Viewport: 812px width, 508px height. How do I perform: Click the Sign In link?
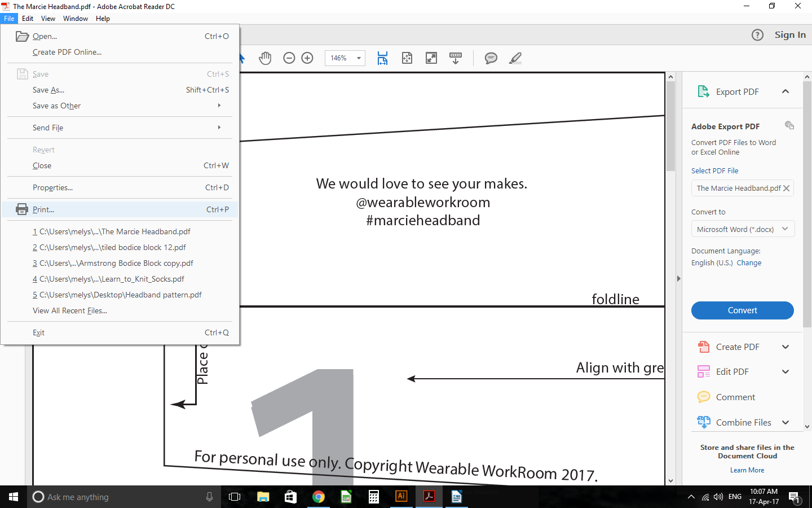pyautogui.click(x=790, y=35)
